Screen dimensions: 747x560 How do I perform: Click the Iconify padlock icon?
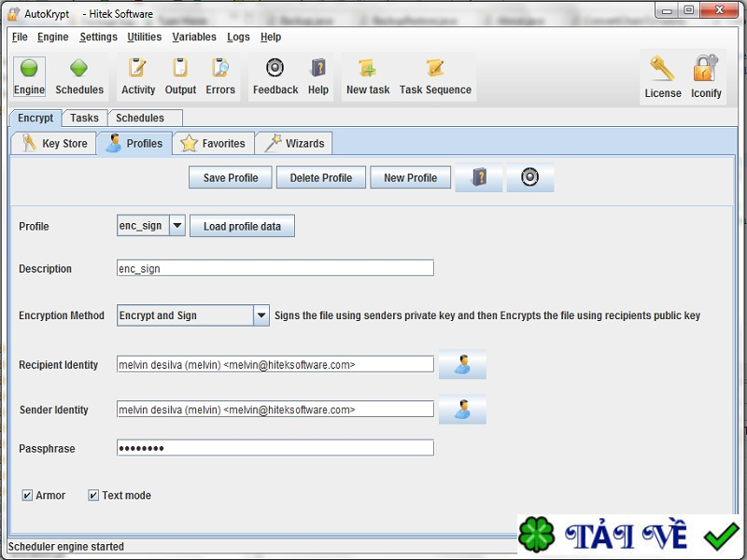click(x=706, y=77)
